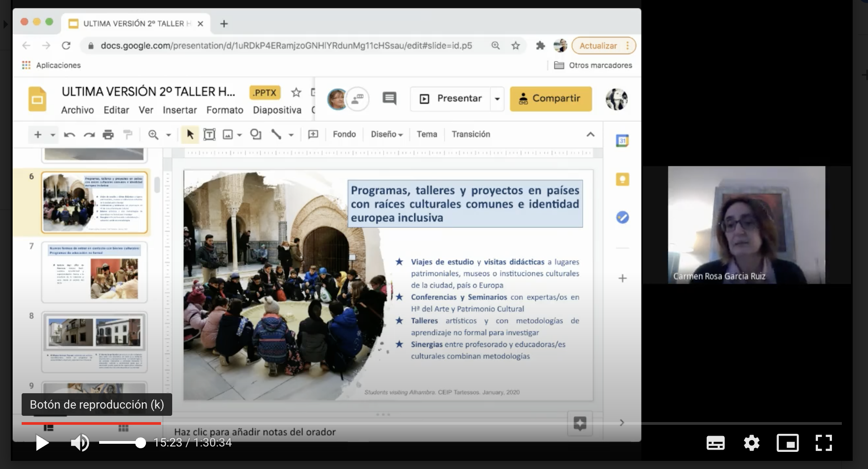Select the text box tool
Image resolution: width=868 pixels, height=469 pixels.
[210, 134]
